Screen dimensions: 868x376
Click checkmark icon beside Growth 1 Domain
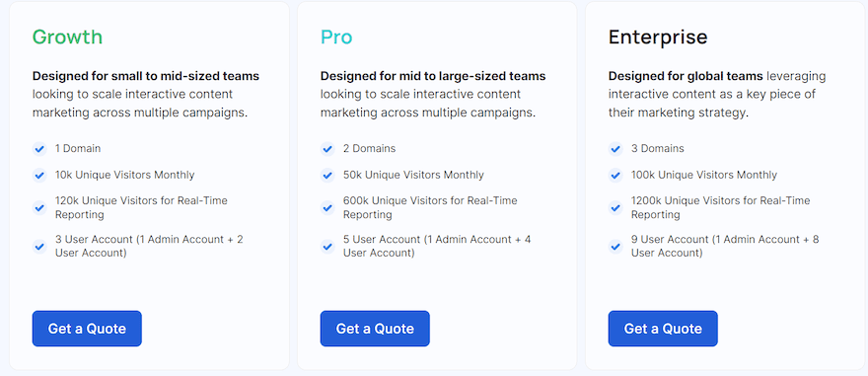(x=39, y=149)
